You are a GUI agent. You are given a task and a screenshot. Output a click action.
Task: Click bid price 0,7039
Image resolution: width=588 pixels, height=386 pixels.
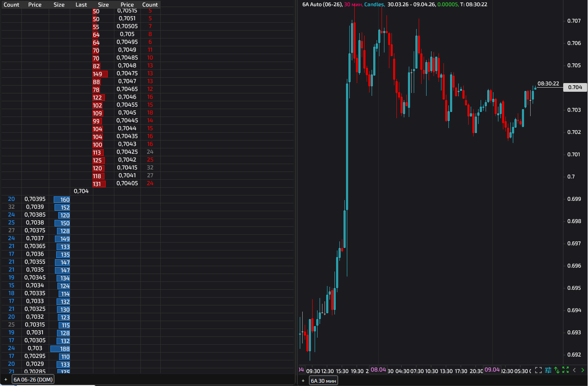[x=35, y=207]
